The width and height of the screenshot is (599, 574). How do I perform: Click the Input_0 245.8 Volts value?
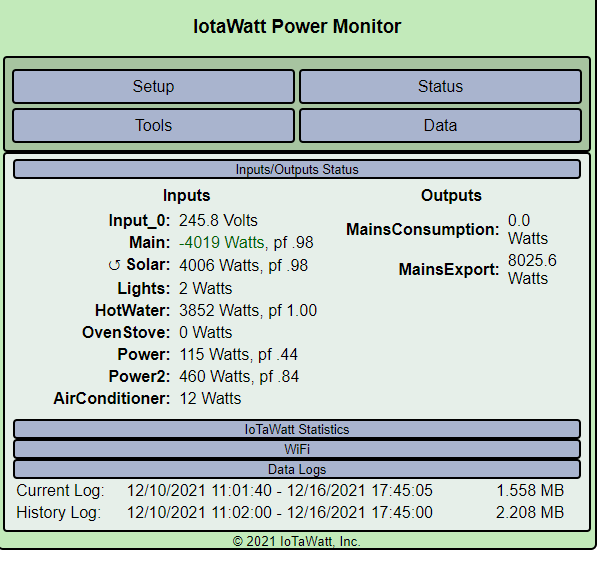click(x=219, y=220)
